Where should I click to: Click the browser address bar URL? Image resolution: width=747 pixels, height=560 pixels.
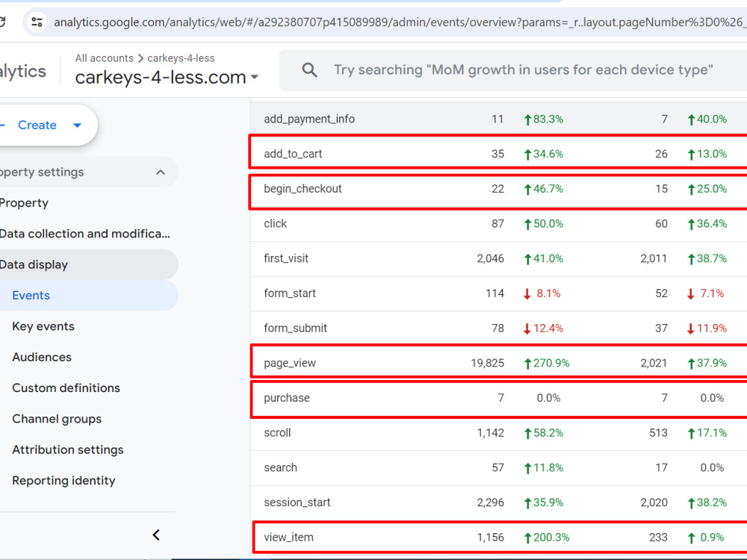click(398, 22)
